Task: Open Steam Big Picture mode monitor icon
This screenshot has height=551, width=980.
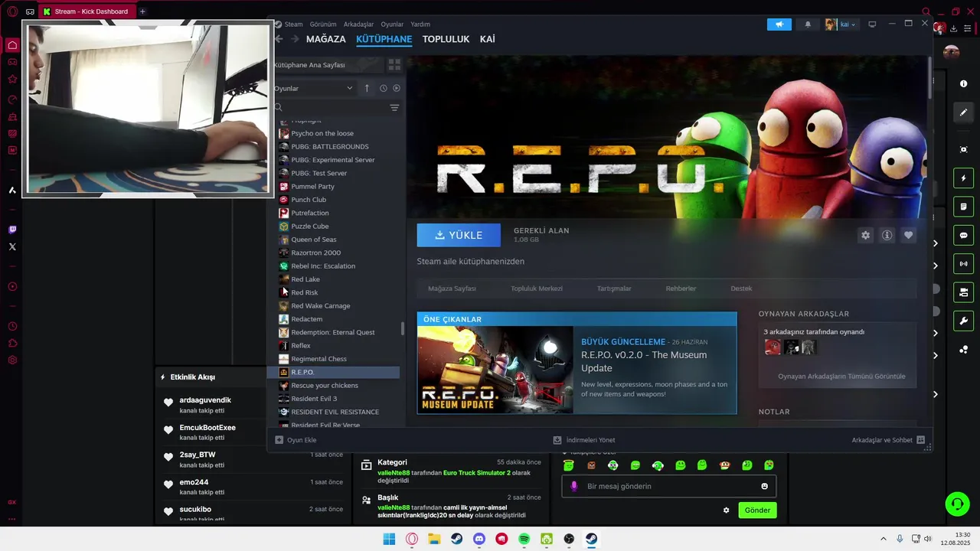Action: pyautogui.click(x=872, y=24)
